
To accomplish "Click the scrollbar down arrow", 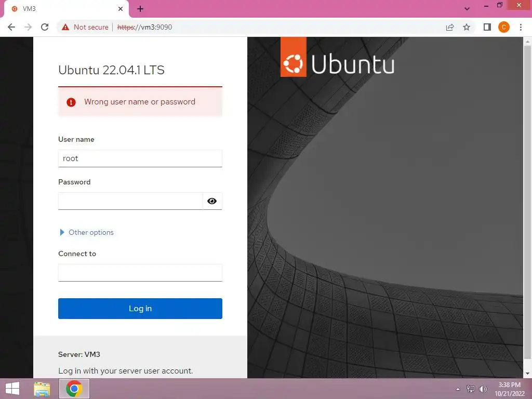I will (x=527, y=374).
